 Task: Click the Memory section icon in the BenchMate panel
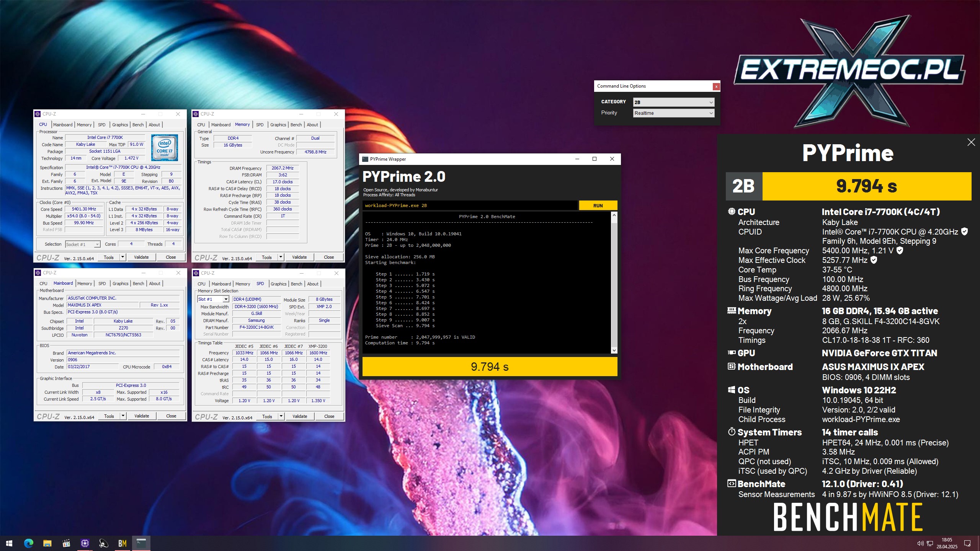click(x=732, y=310)
